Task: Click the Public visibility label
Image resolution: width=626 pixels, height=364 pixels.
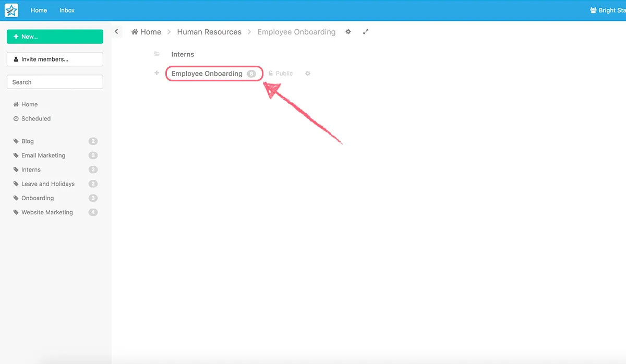Action: (x=281, y=74)
